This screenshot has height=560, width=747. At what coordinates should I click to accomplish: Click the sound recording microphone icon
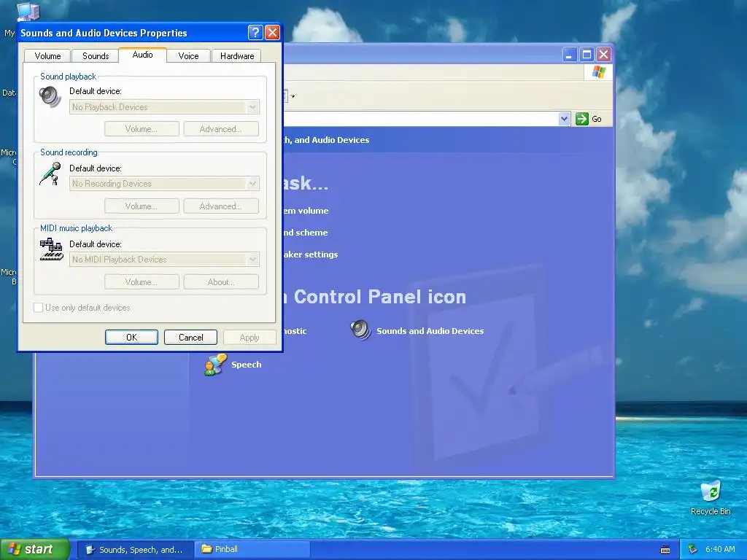pos(50,174)
